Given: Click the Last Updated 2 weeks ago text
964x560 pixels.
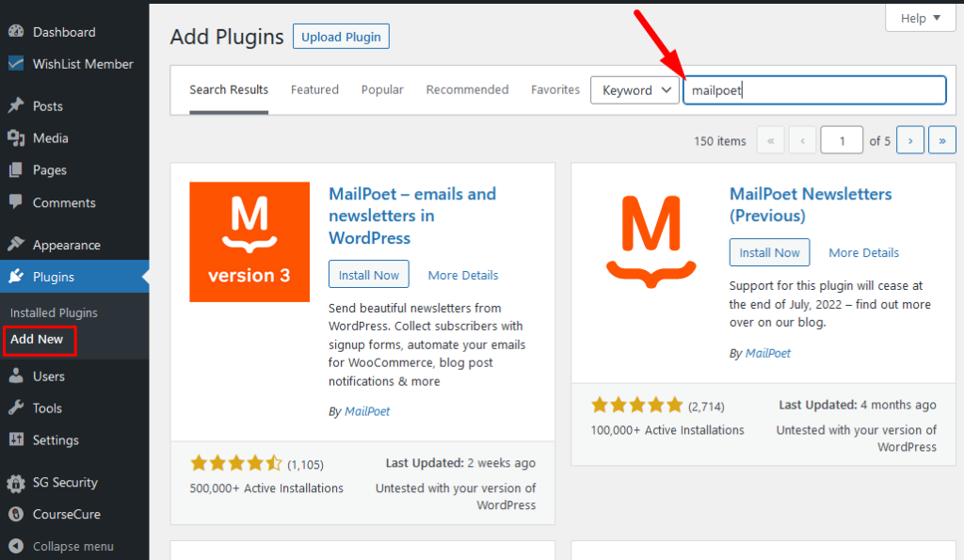Looking at the screenshot, I should 460,463.
